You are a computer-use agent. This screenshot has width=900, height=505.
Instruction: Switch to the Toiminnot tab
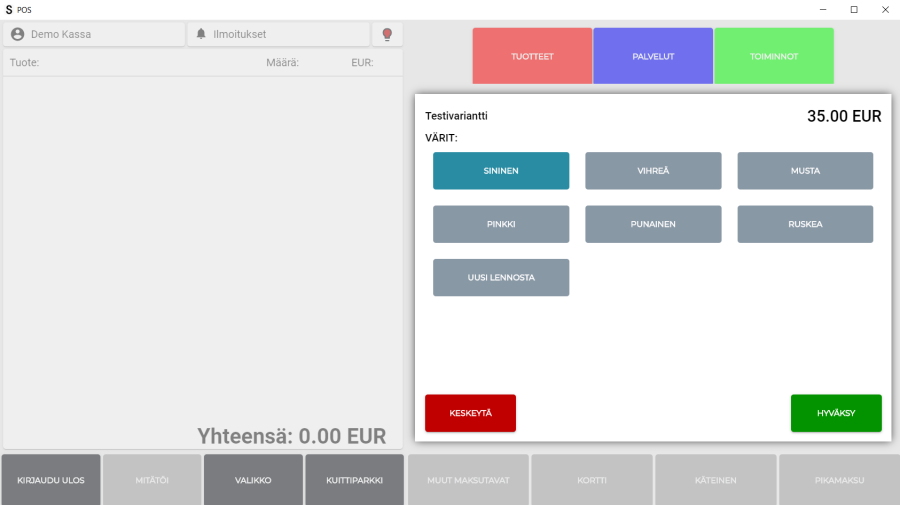point(774,56)
